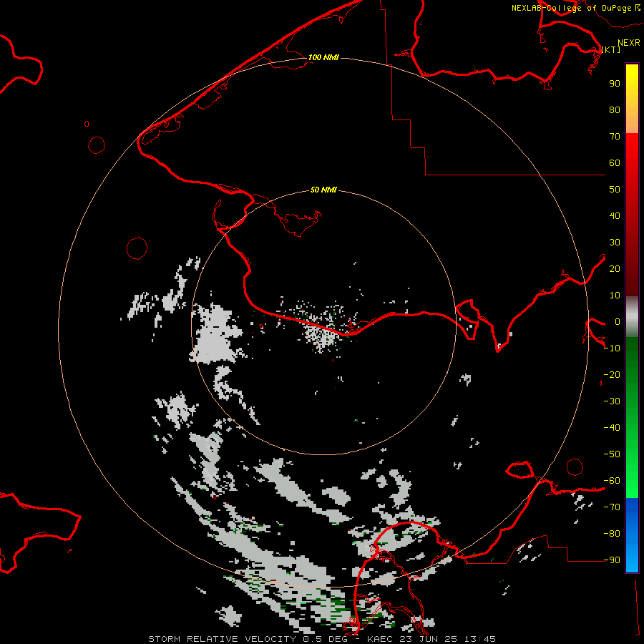Click the -90 value on the velocity scale
644x644 pixels.
612,560
